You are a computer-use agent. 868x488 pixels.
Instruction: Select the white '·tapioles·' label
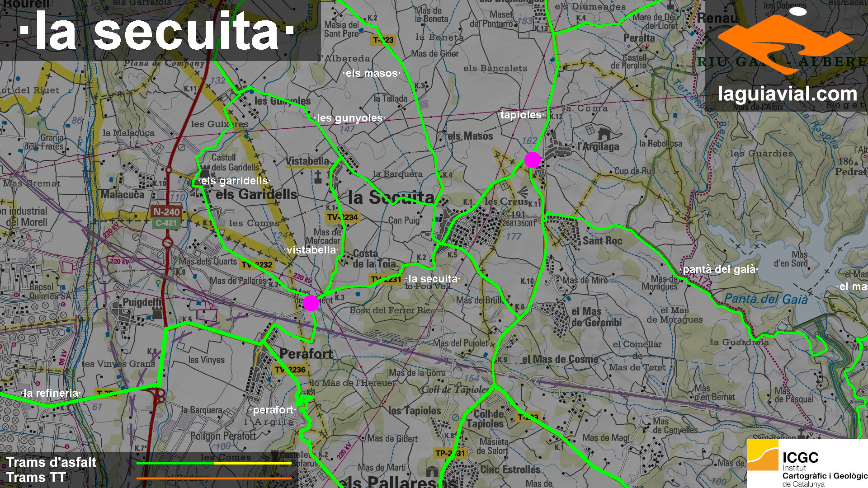521,115
